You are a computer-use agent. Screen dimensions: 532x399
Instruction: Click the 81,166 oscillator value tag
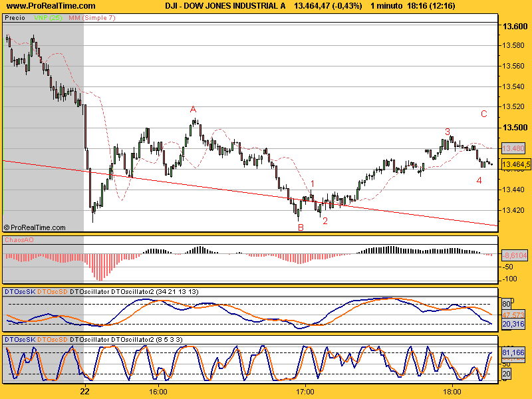[513, 353]
